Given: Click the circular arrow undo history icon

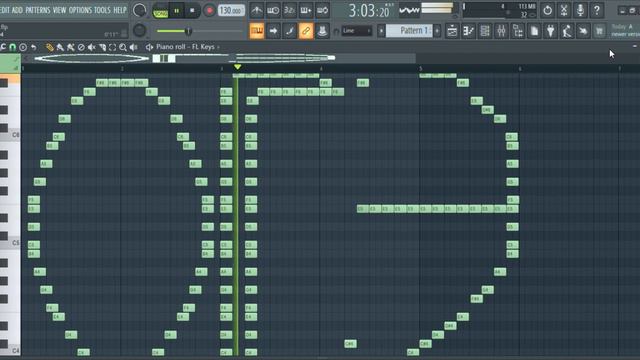Looking at the screenshot, I should pos(547,10).
